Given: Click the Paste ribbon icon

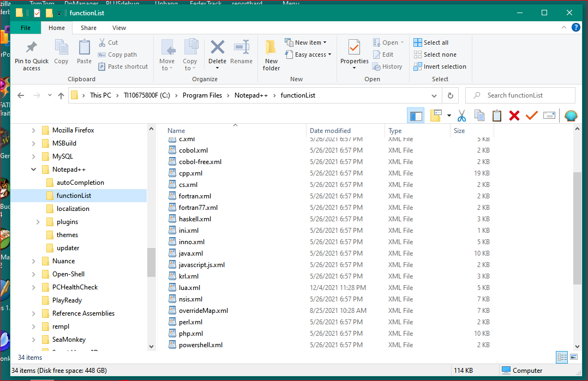Looking at the screenshot, I should click(x=84, y=47).
